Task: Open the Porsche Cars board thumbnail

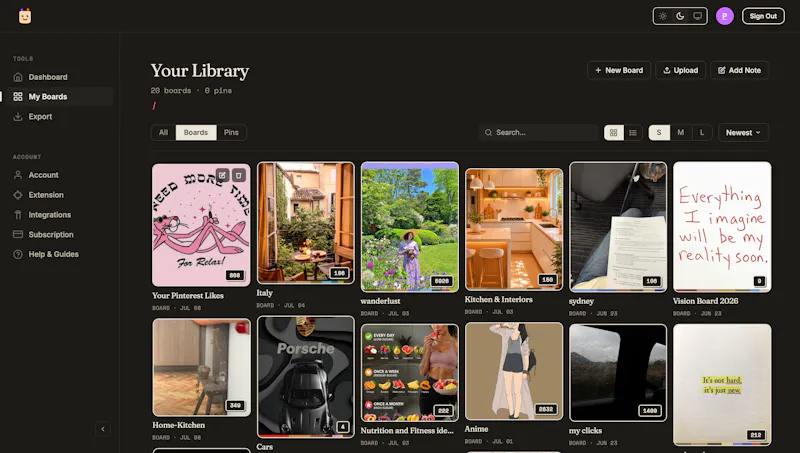Action: 306,377
